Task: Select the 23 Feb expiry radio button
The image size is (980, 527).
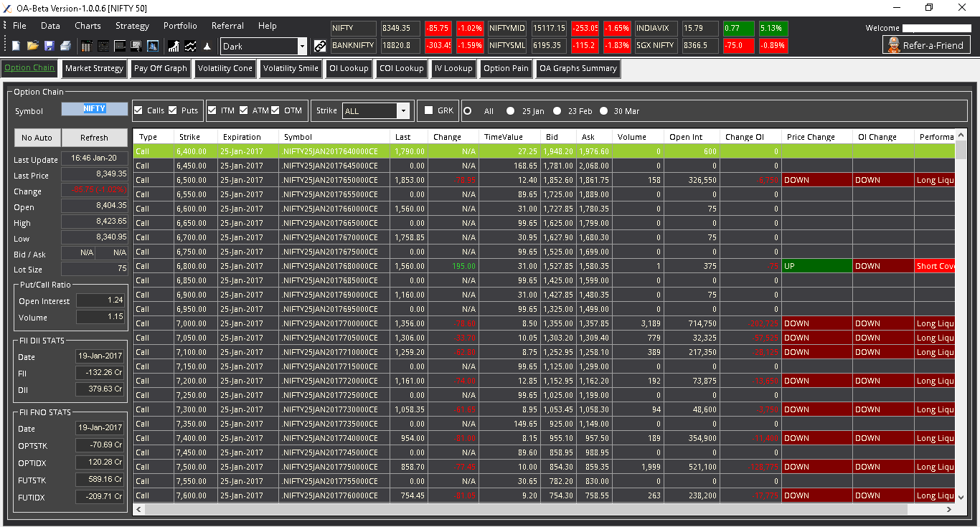Action: coord(557,111)
